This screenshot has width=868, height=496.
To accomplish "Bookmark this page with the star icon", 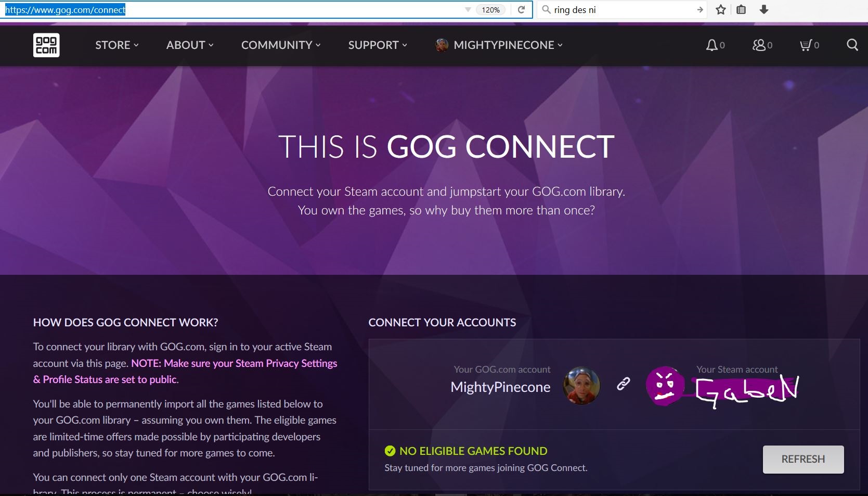I will click(x=721, y=9).
